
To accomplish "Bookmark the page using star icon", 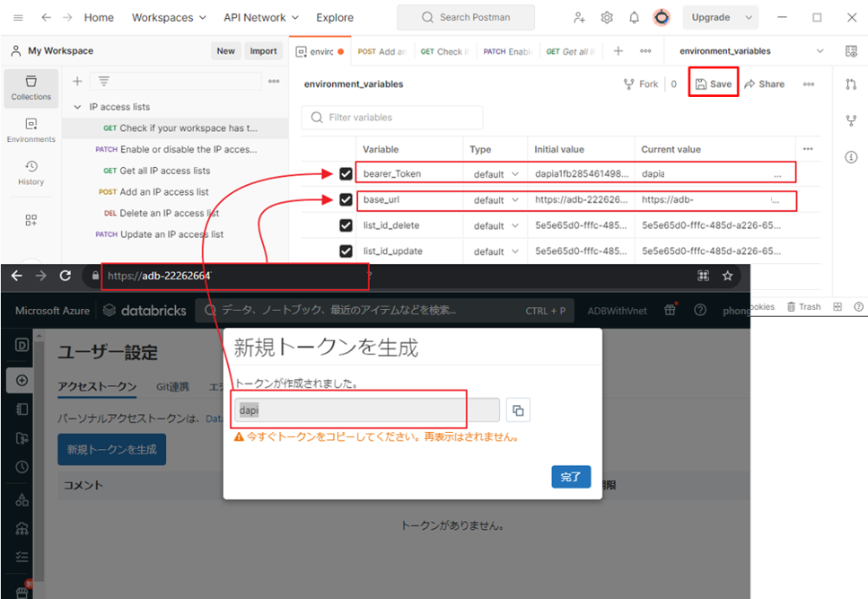I will (728, 276).
